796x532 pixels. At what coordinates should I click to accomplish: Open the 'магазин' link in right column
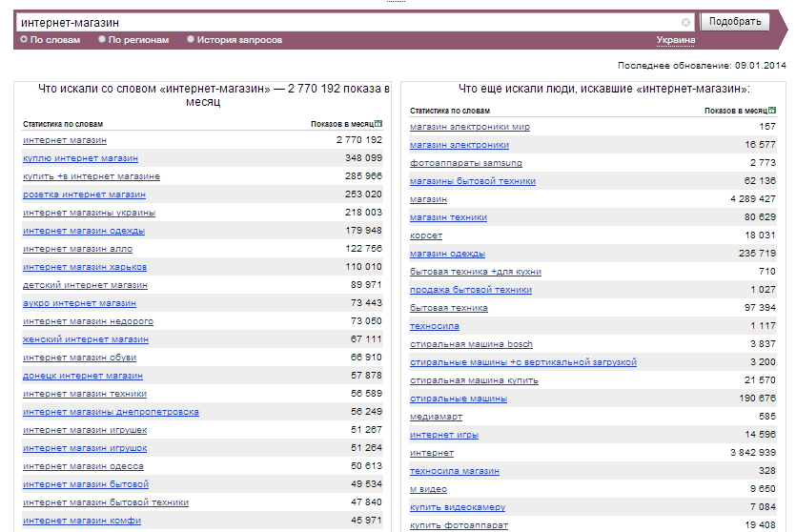(428, 199)
